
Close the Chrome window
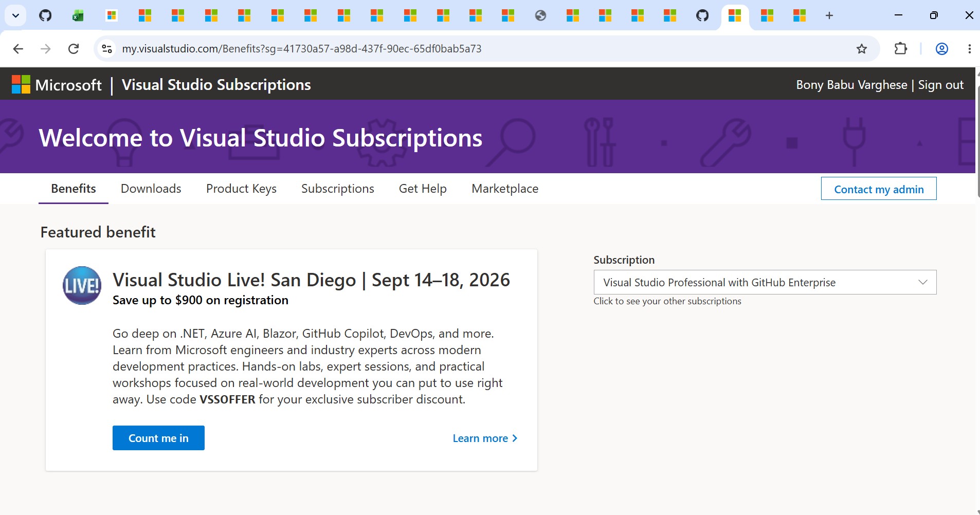(969, 15)
